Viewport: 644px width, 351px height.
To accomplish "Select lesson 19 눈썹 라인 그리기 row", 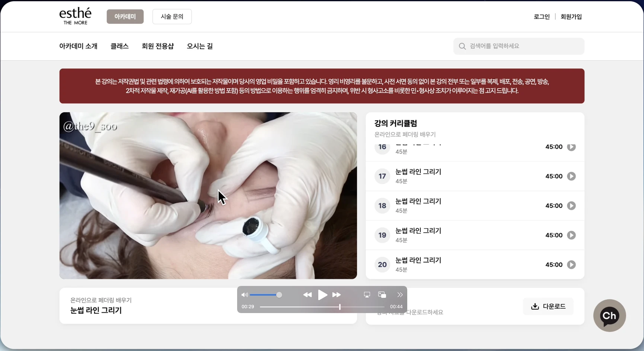I will coord(475,235).
